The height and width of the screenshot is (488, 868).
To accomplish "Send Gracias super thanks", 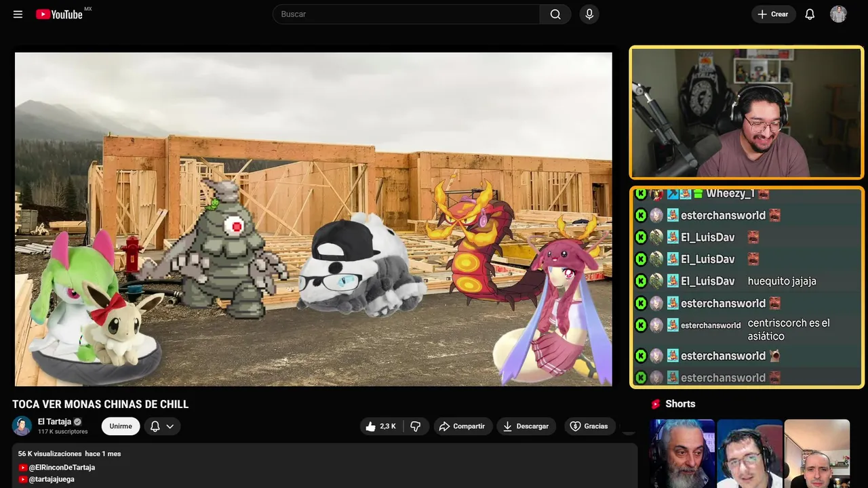I will 589,426.
